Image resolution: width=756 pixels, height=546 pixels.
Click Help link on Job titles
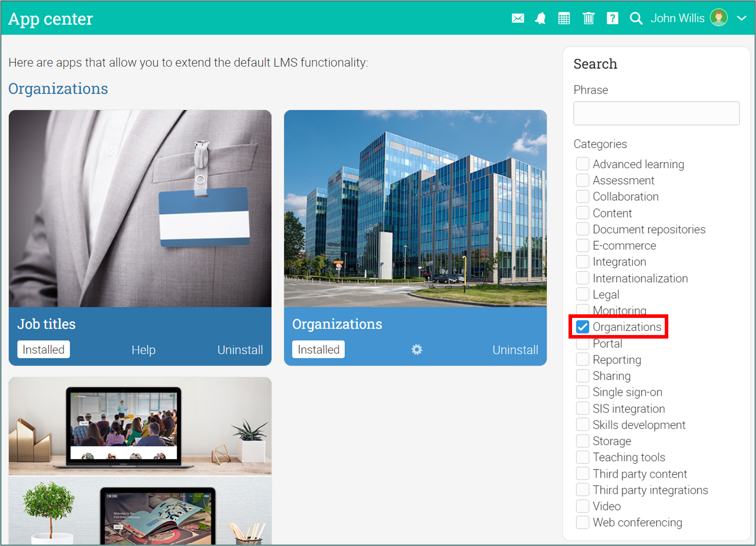[143, 350]
